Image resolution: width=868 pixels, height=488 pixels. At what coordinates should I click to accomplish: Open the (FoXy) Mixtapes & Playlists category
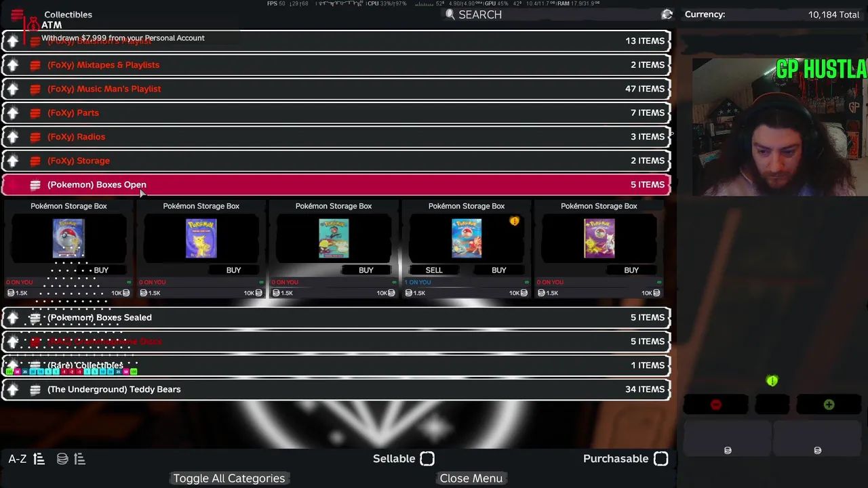coord(336,65)
